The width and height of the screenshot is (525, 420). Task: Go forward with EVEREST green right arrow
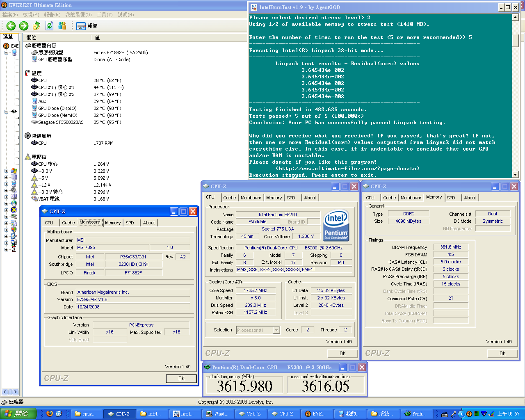tap(24, 26)
